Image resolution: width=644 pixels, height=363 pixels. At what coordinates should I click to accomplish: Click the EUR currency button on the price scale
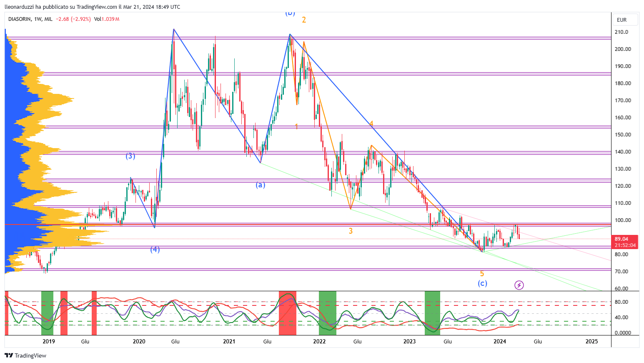click(x=626, y=20)
